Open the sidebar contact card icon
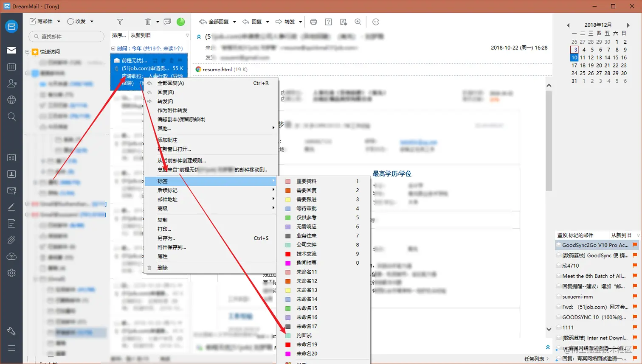This screenshot has width=642, height=364. (x=11, y=174)
